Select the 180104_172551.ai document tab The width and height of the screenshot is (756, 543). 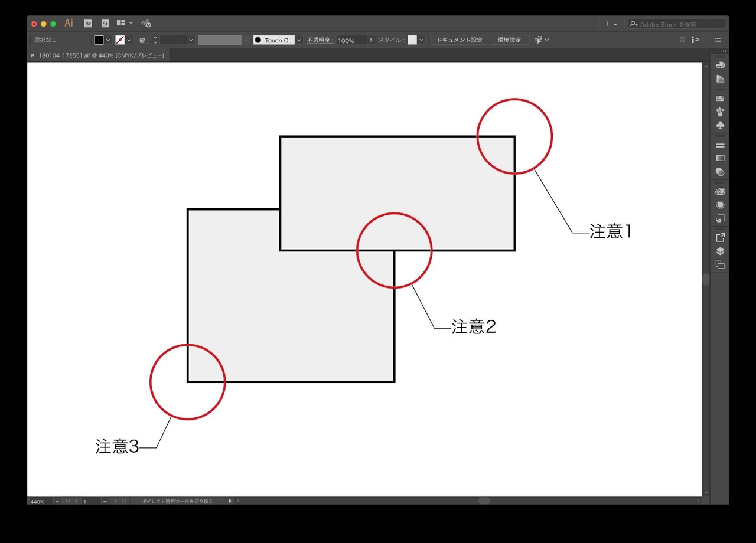tap(101, 55)
